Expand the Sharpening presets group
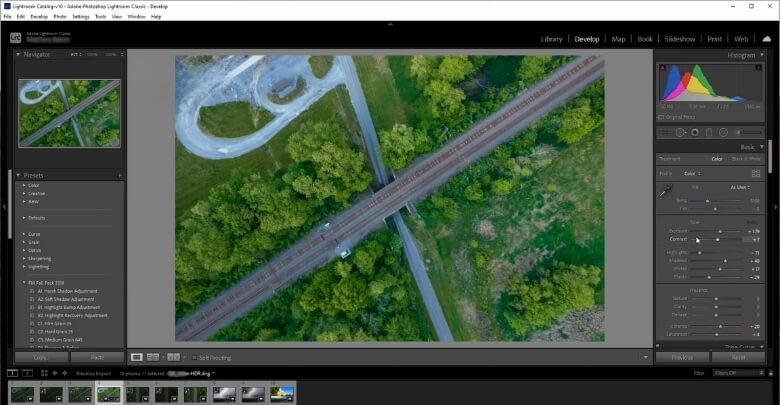The image size is (780, 405). tap(24, 259)
